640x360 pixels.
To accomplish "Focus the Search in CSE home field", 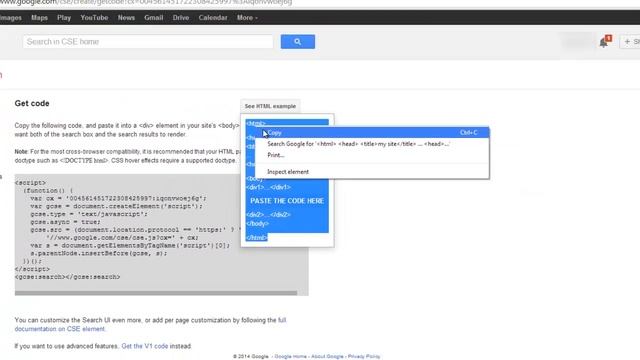I will [148, 42].
